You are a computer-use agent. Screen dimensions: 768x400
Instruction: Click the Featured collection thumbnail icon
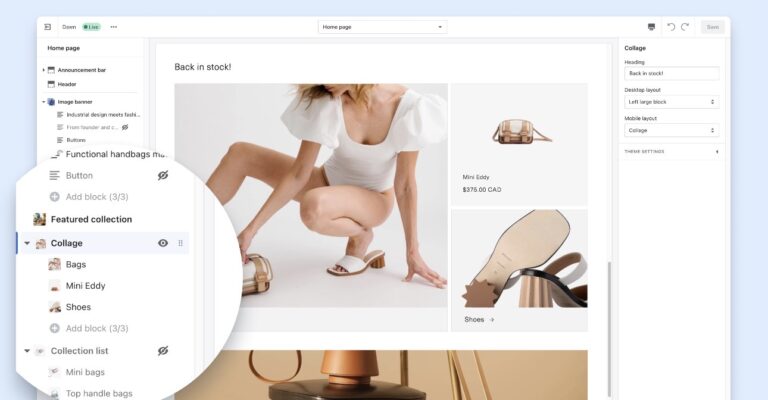(40, 219)
